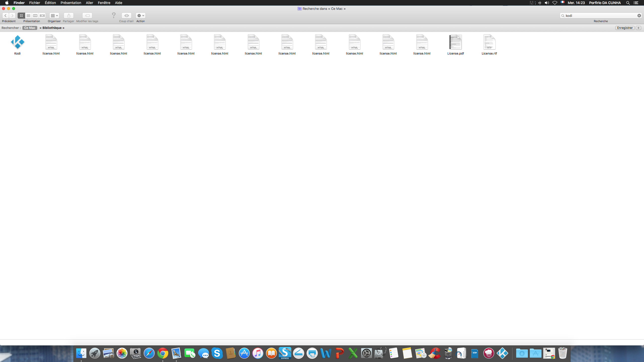Click the question mark help icon
Viewport: 644px width, 362px height.
click(x=114, y=16)
